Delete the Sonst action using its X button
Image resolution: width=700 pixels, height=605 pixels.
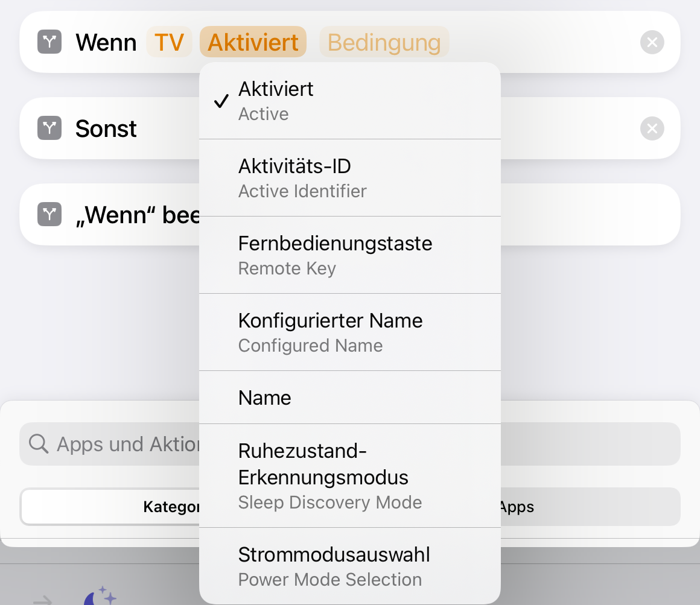(652, 128)
